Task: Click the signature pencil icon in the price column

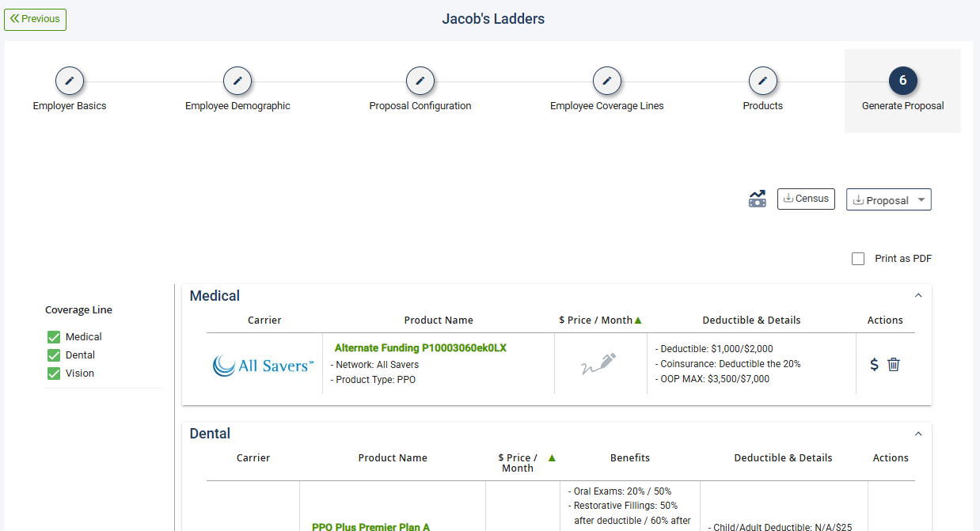Action: [600, 364]
